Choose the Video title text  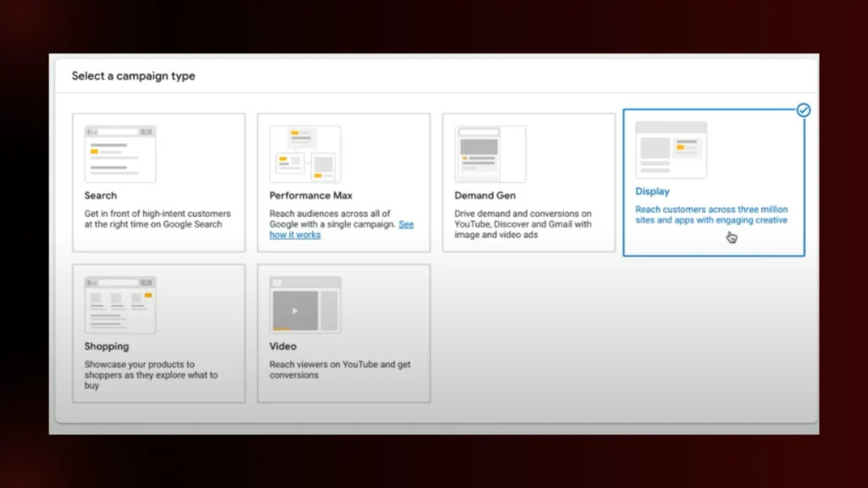pos(283,347)
